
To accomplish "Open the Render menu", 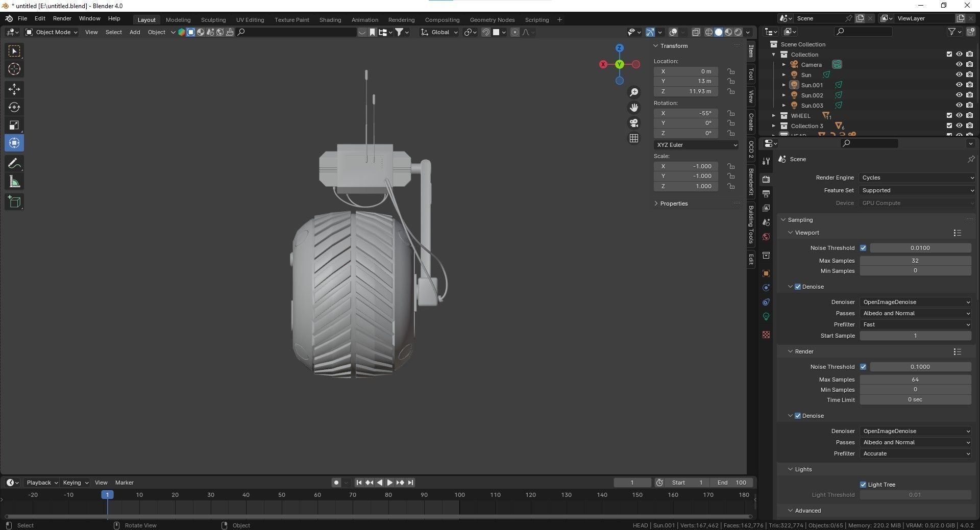I will click(62, 18).
